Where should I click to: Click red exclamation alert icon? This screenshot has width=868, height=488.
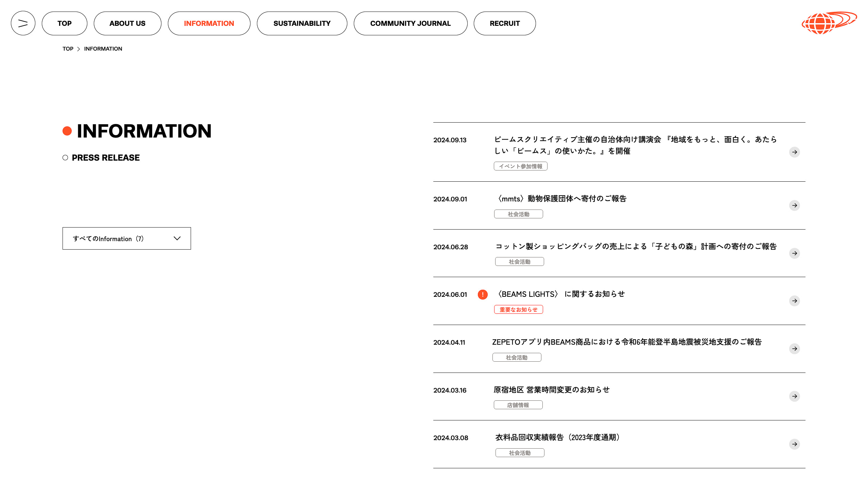pyautogui.click(x=483, y=294)
